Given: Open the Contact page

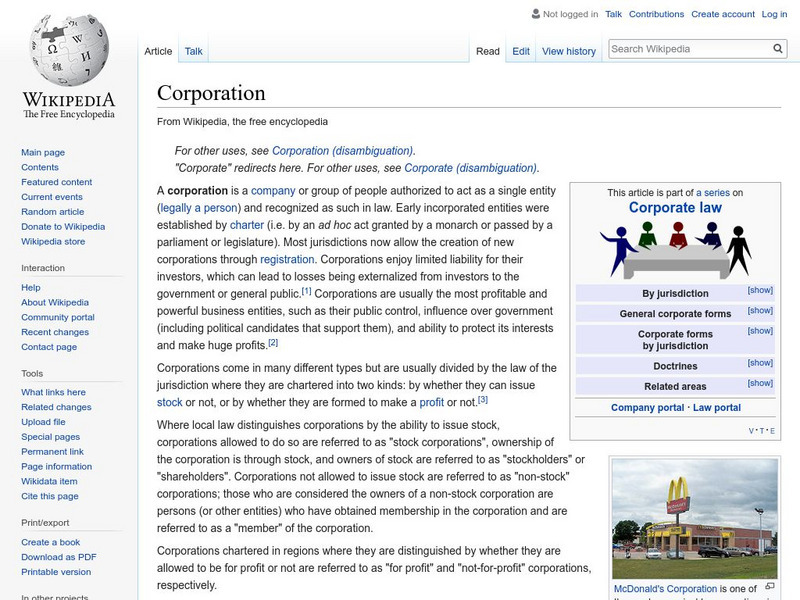Looking at the screenshot, I should click(49, 347).
